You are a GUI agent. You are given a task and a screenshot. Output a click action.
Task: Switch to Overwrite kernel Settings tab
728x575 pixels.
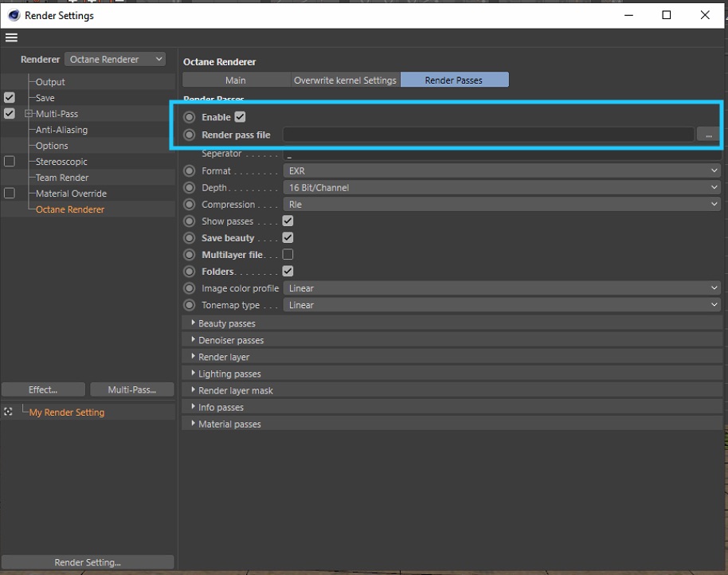tap(346, 80)
